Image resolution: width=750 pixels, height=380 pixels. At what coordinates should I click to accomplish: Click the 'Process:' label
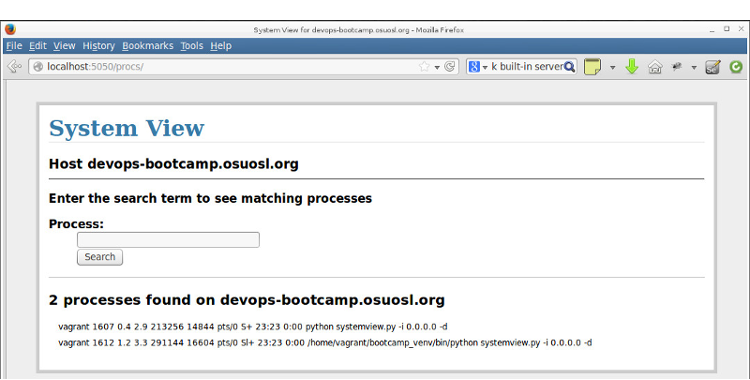[77, 224]
